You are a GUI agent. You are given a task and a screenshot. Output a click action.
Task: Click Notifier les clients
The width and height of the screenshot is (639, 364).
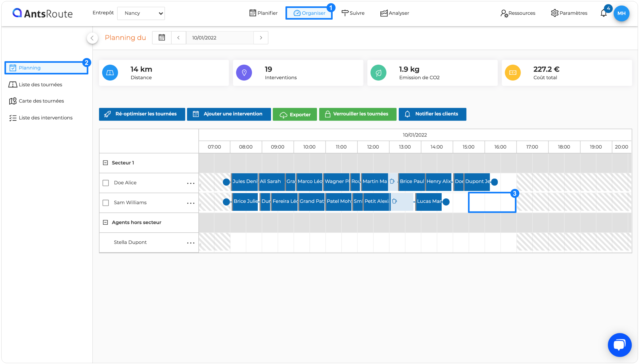point(432,114)
